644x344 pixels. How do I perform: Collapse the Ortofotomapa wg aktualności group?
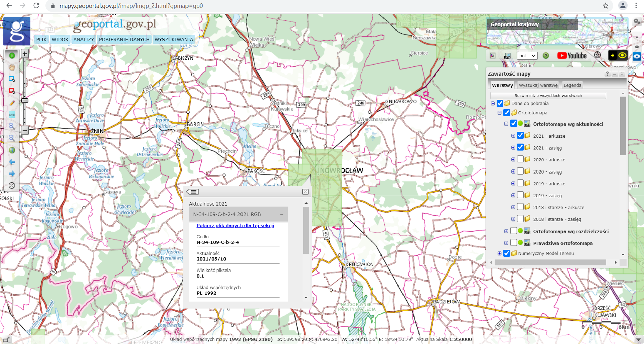point(506,124)
